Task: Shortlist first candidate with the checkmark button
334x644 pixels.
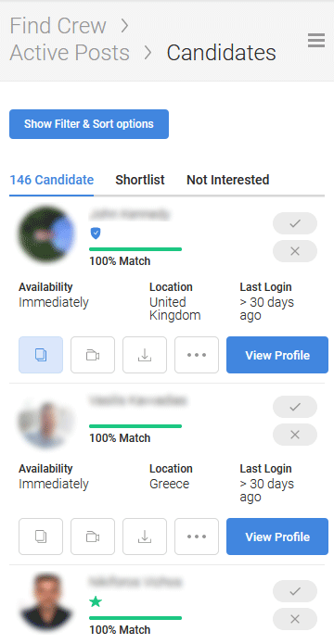Action: tap(295, 223)
